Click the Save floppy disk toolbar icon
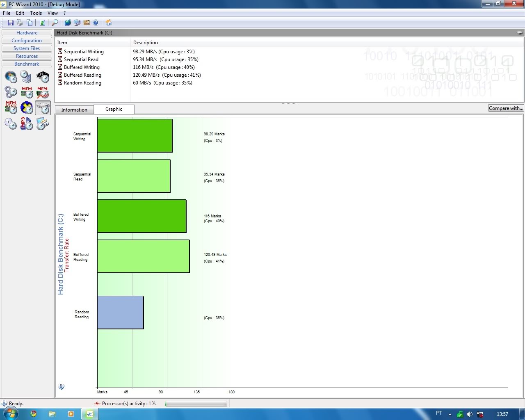 point(11,23)
